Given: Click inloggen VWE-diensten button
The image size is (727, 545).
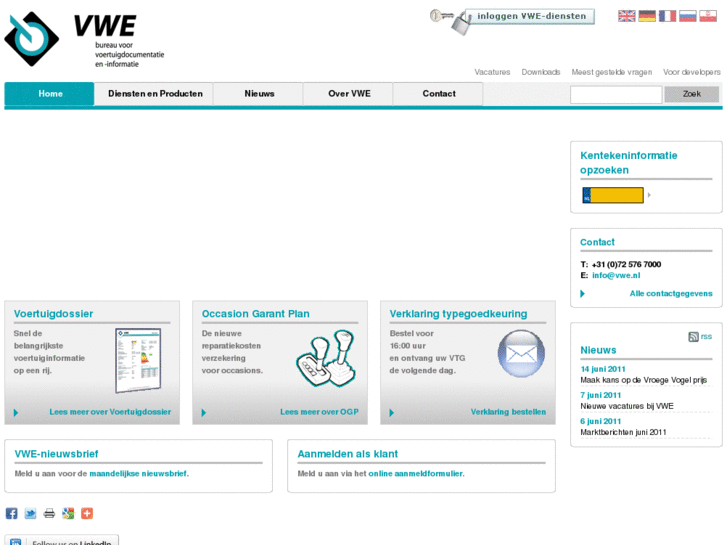Looking at the screenshot, I should pos(530,16).
